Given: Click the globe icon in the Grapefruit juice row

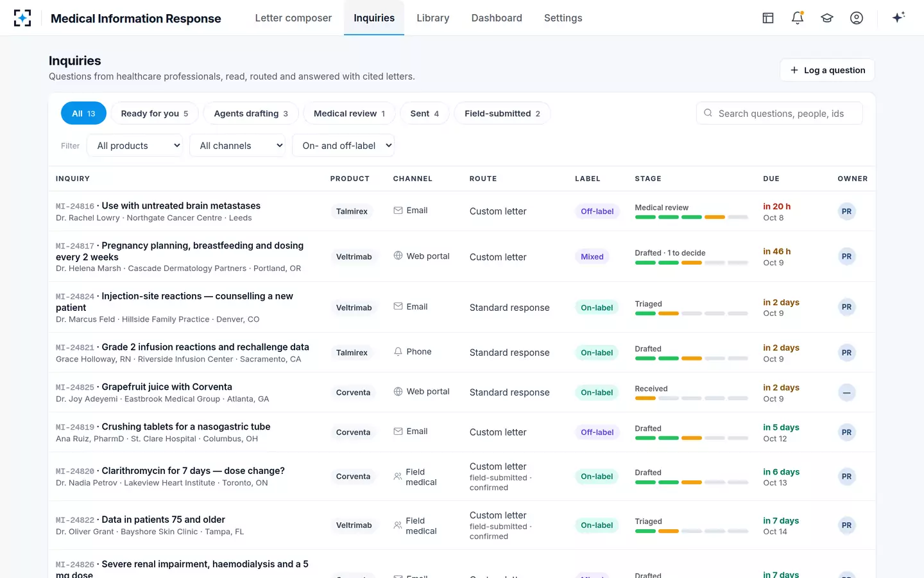Looking at the screenshot, I should point(398,392).
